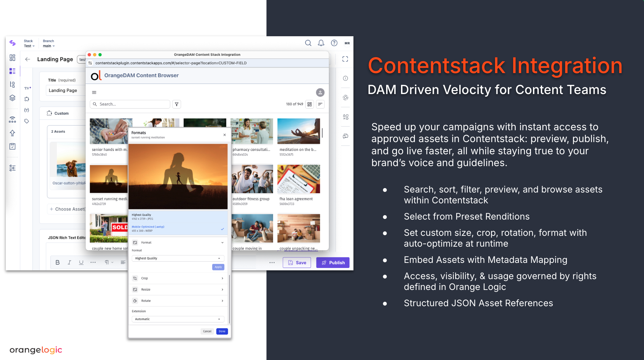Open the help question mark icon
Viewport: 644px width, 360px height.
pyautogui.click(x=334, y=43)
